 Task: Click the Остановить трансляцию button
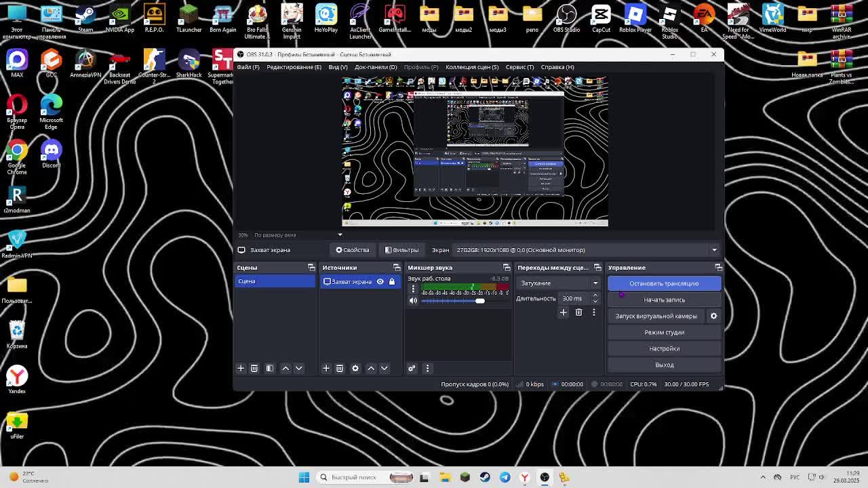(x=664, y=283)
